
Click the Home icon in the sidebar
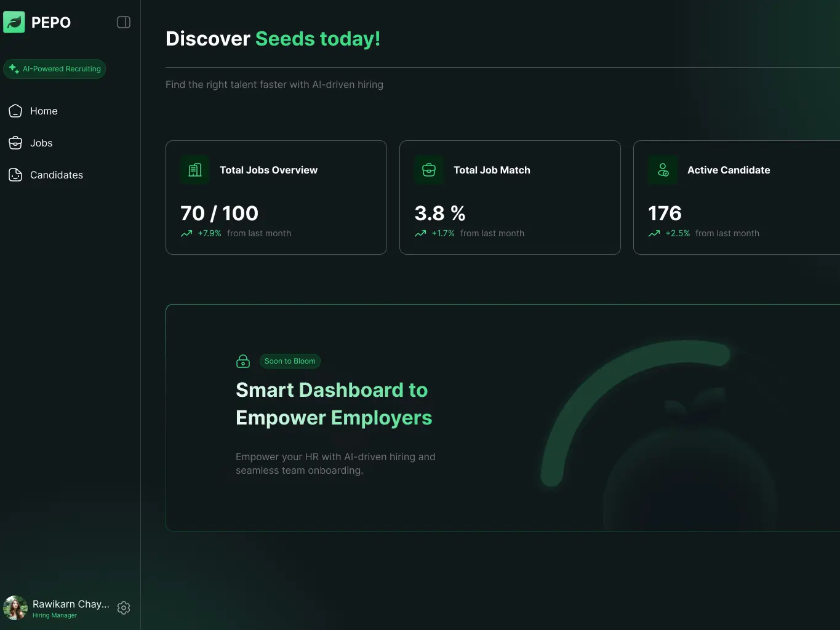(x=15, y=111)
